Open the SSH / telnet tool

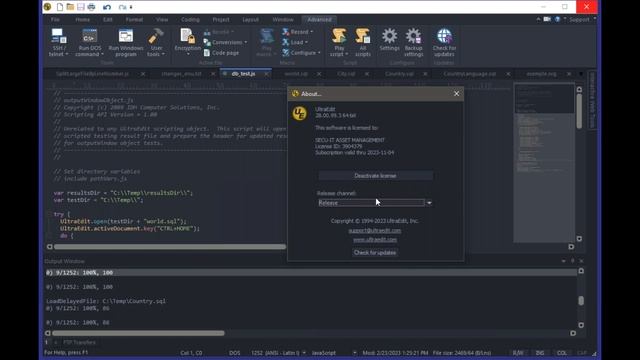click(x=58, y=42)
